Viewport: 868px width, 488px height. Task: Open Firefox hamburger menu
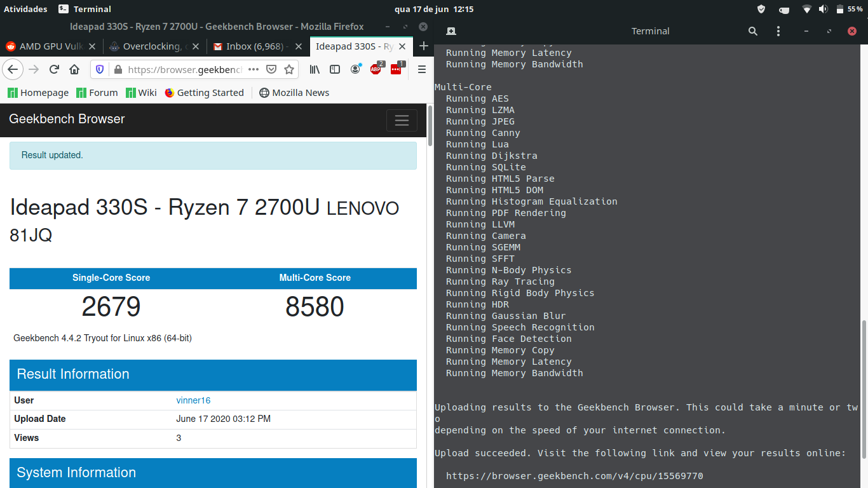click(421, 69)
